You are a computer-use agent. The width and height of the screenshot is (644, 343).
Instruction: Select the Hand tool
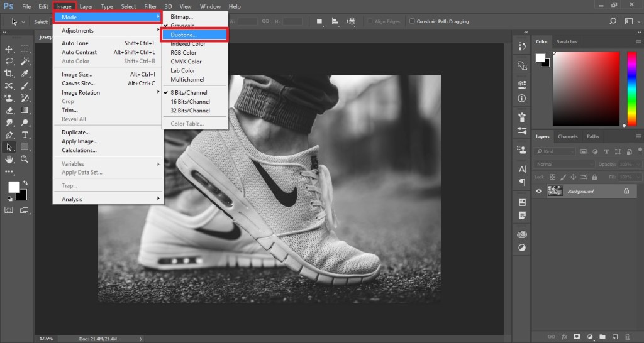point(9,160)
